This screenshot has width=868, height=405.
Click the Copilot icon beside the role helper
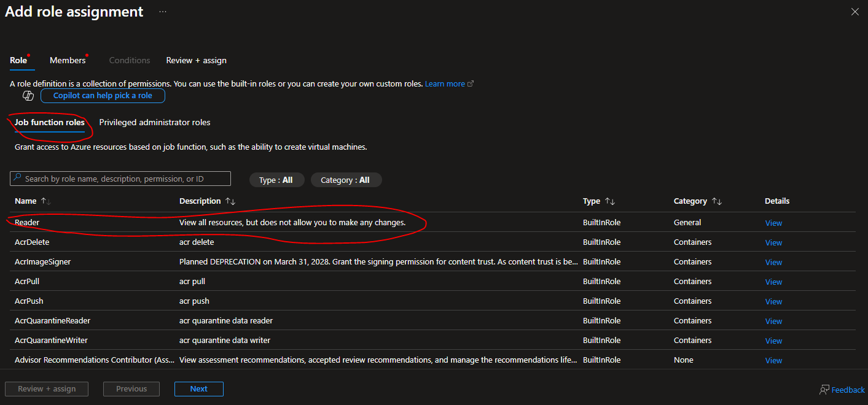pyautogui.click(x=28, y=96)
